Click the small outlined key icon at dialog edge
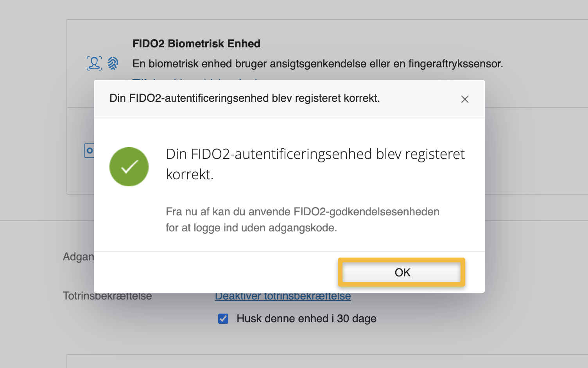Screen dimensions: 588x368 tap(89, 151)
